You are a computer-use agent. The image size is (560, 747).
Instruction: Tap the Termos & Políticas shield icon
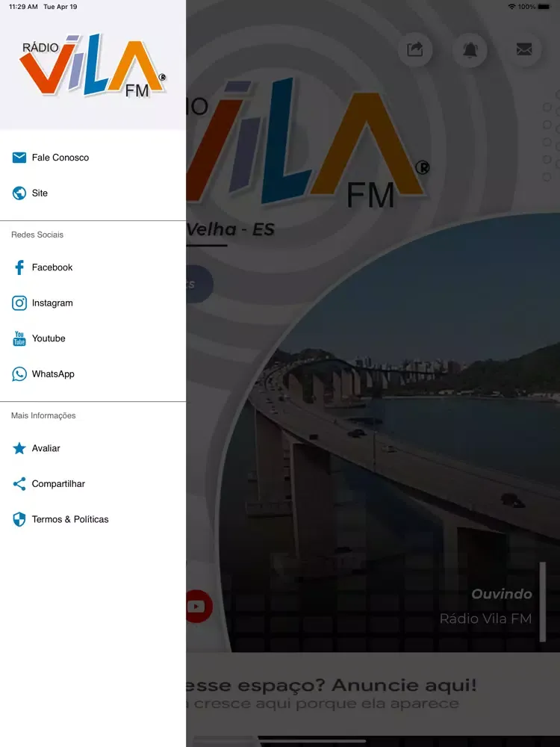pyautogui.click(x=19, y=519)
